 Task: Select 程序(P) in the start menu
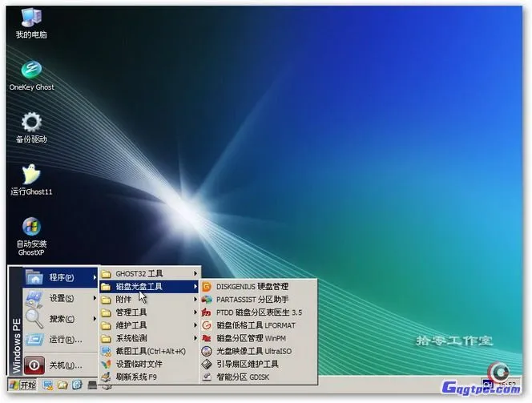60,277
